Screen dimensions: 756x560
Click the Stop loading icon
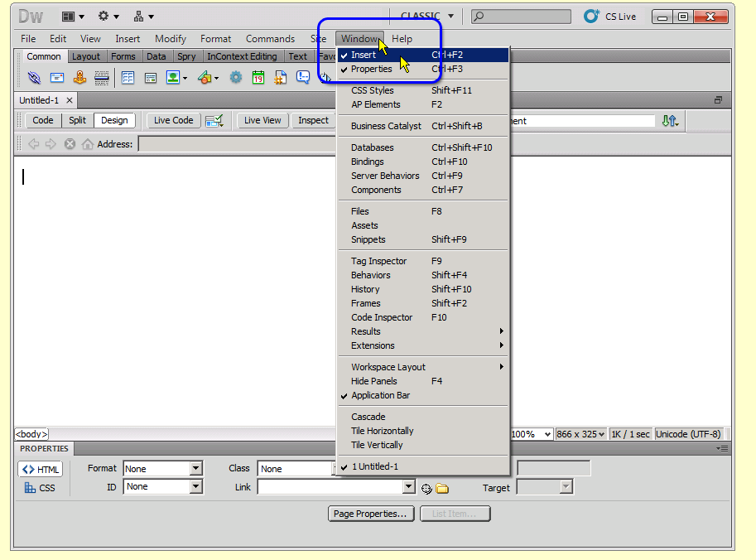pyautogui.click(x=70, y=144)
